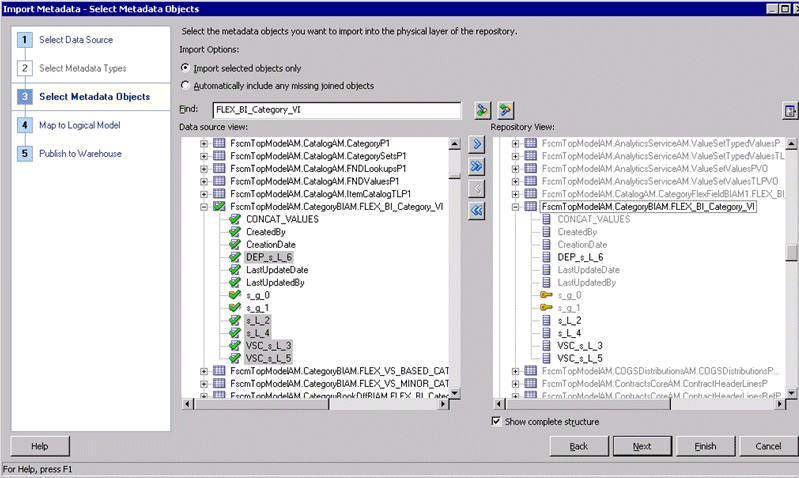Collapse FLEX_BI_Category_VI node in Data source view
799x478 pixels.
click(x=204, y=207)
